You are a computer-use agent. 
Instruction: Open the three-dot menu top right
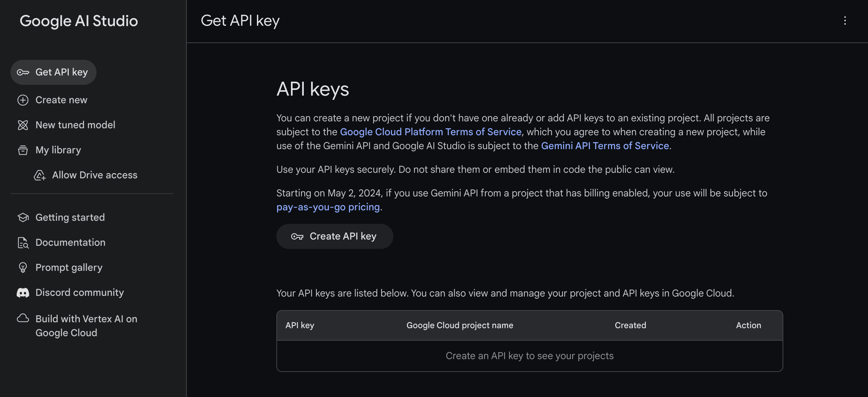[844, 21]
